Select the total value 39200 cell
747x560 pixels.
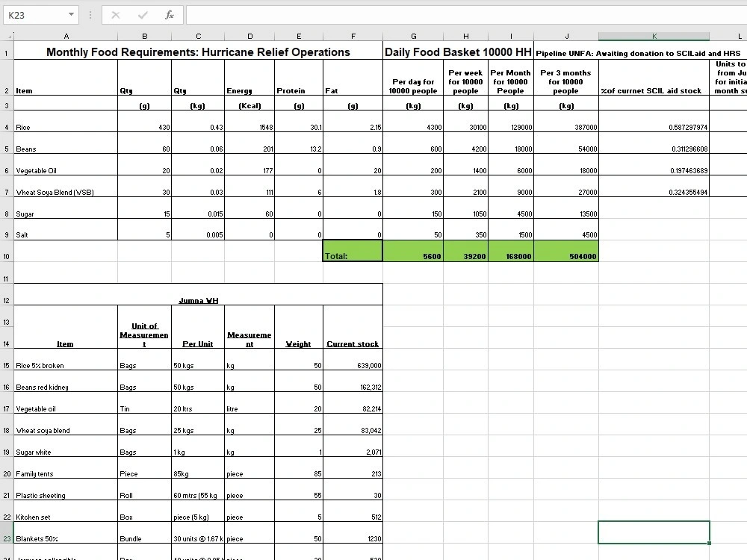pyautogui.click(x=465, y=252)
